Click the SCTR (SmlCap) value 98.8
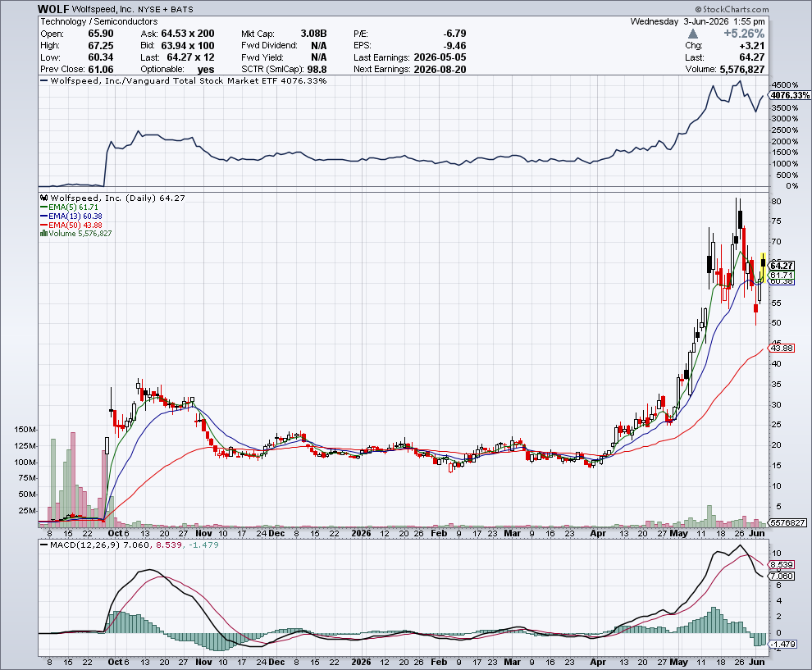 pyautogui.click(x=317, y=70)
